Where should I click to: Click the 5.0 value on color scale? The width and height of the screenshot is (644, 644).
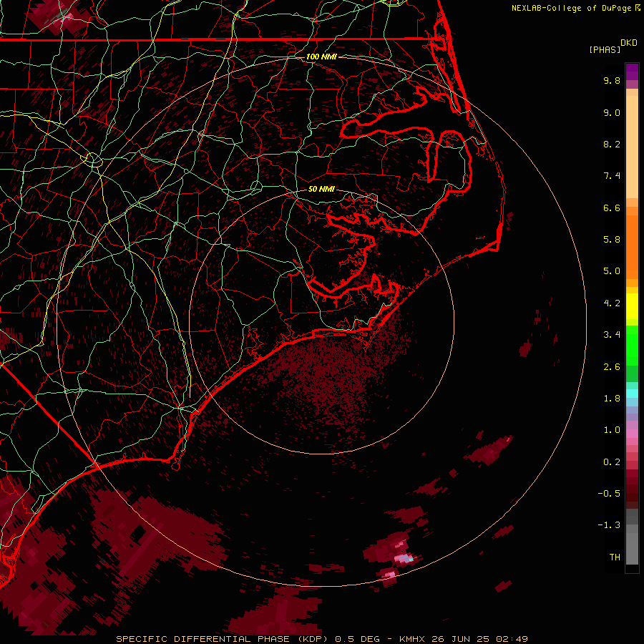click(x=612, y=271)
